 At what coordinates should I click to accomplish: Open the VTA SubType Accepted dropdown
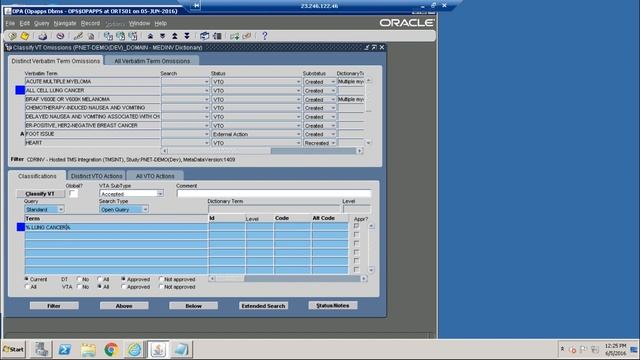[x=160, y=194]
